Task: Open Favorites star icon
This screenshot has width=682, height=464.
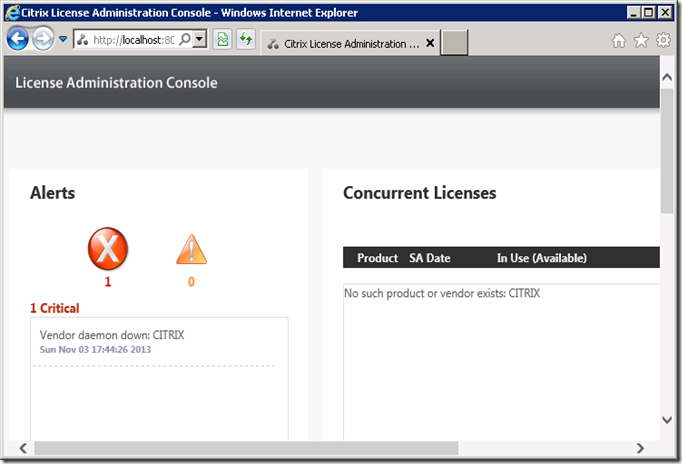Action: (641, 41)
